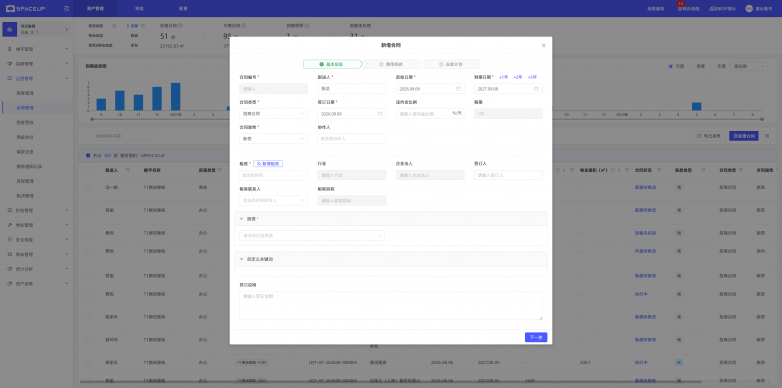This screenshot has height=388, width=782.
Task: Click the 统计分析 sidebar icon
Action: tap(9, 269)
